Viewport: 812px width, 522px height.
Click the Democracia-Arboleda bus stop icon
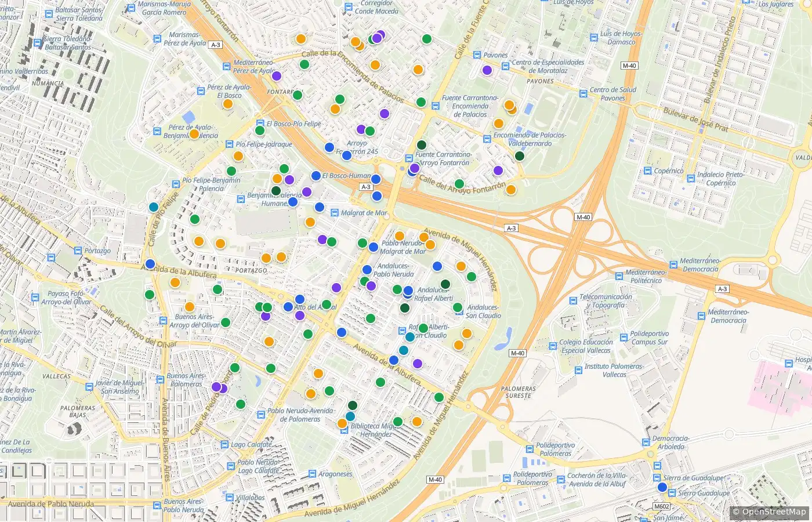coord(647,443)
